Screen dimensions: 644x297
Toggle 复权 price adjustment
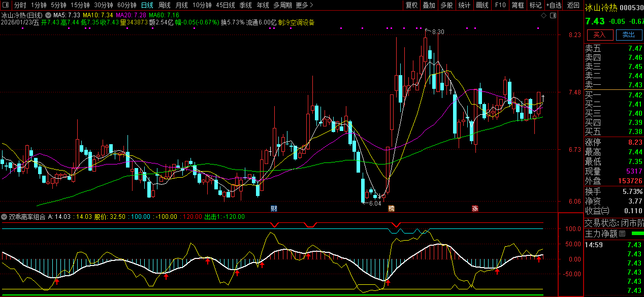(411, 5)
